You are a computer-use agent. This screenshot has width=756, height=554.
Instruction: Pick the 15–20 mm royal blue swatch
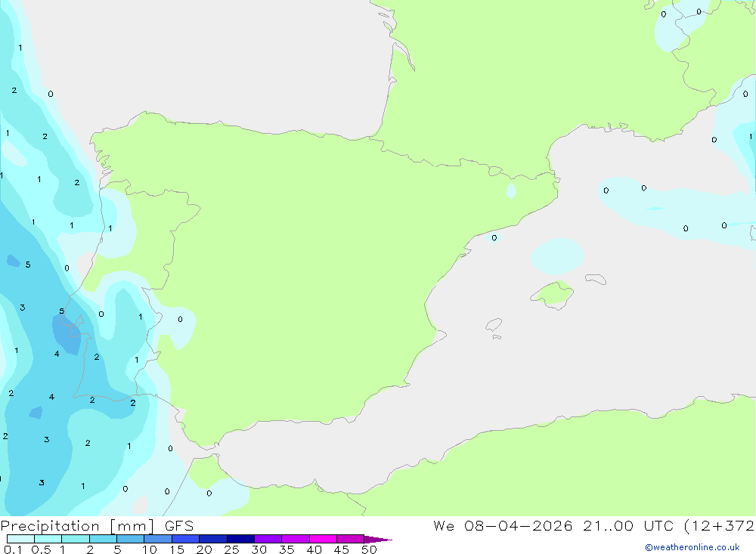coord(185,539)
